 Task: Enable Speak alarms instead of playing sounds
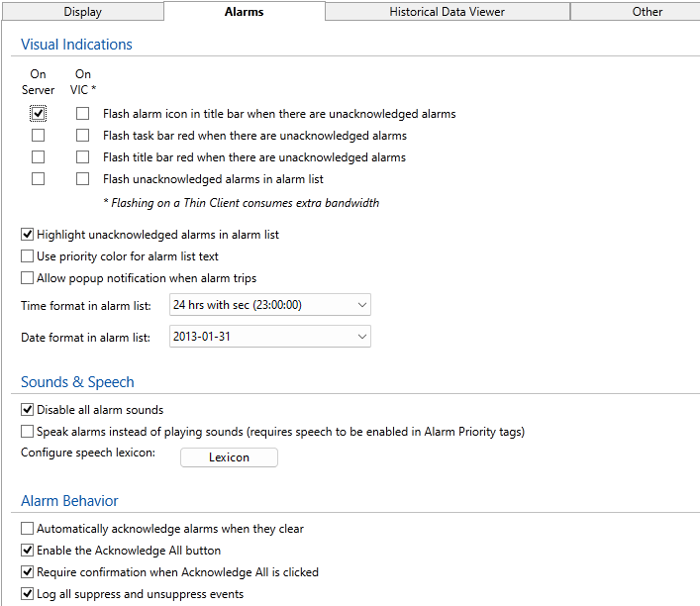[28, 432]
